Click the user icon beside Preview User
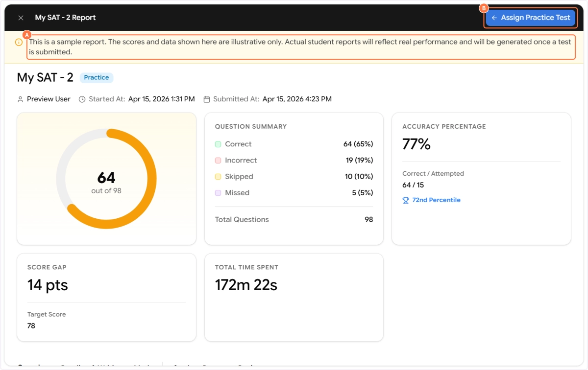The width and height of the screenshot is (588, 370). pos(21,99)
